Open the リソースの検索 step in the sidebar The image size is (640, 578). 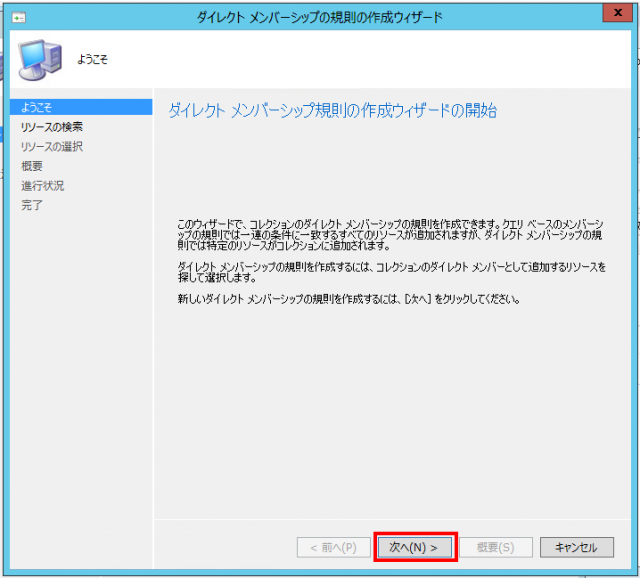(x=52, y=127)
